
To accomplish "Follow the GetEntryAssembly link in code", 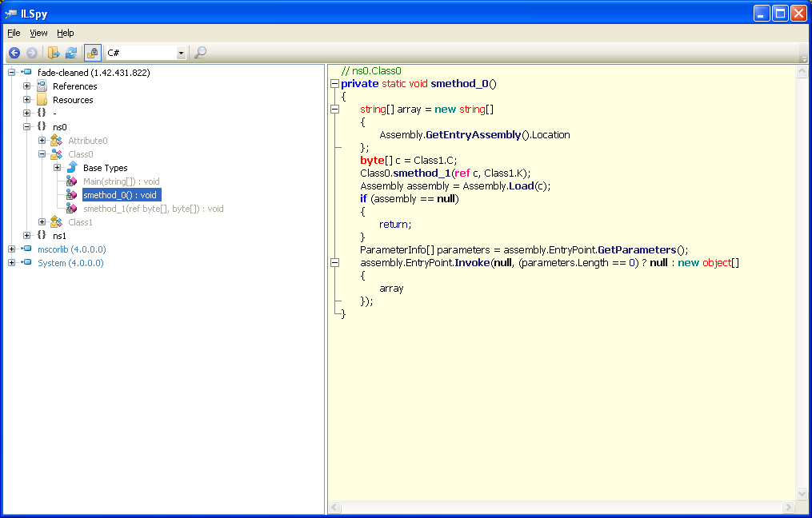I will (x=474, y=135).
